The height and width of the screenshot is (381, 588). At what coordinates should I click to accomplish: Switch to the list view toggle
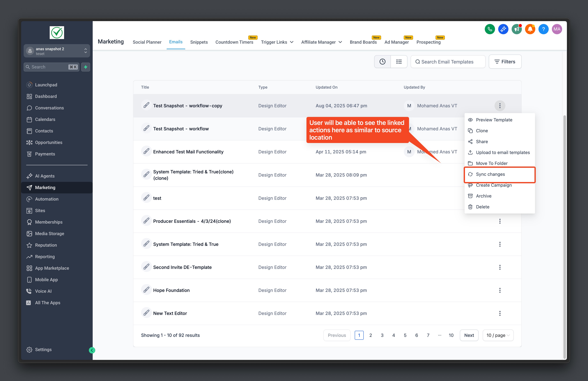pos(399,62)
